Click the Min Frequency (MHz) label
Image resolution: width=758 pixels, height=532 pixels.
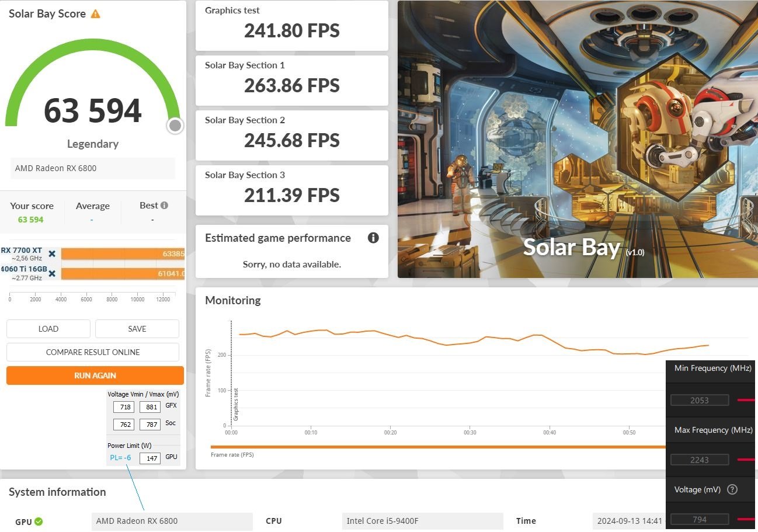(x=713, y=368)
